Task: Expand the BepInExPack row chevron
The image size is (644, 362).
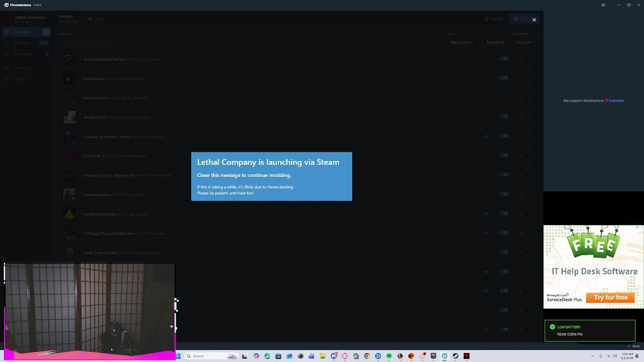Action: coord(522,98)
